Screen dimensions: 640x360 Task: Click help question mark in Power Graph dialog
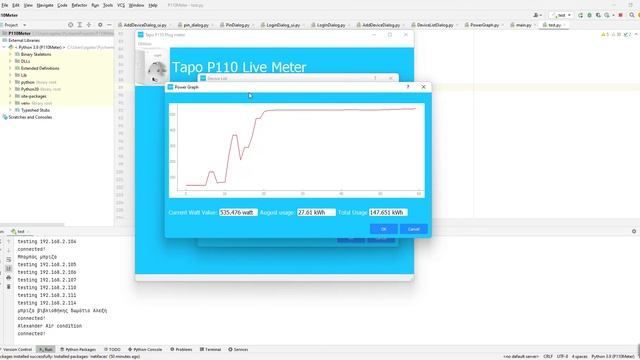(x=407, y=87)
